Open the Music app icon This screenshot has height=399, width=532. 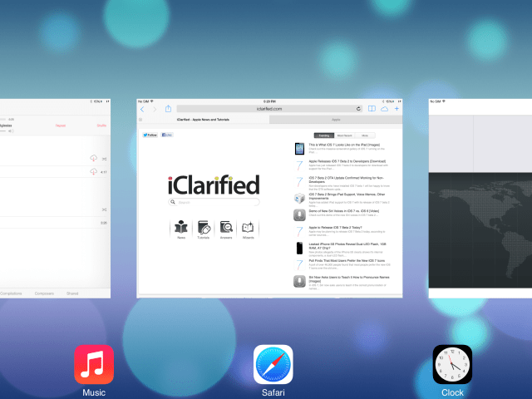tap(94, 364)
